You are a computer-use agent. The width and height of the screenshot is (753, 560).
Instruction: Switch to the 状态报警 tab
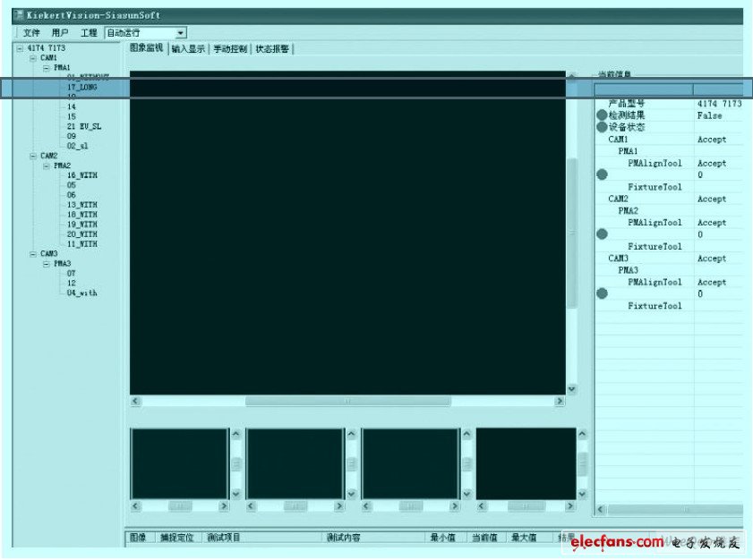point(272,49)
